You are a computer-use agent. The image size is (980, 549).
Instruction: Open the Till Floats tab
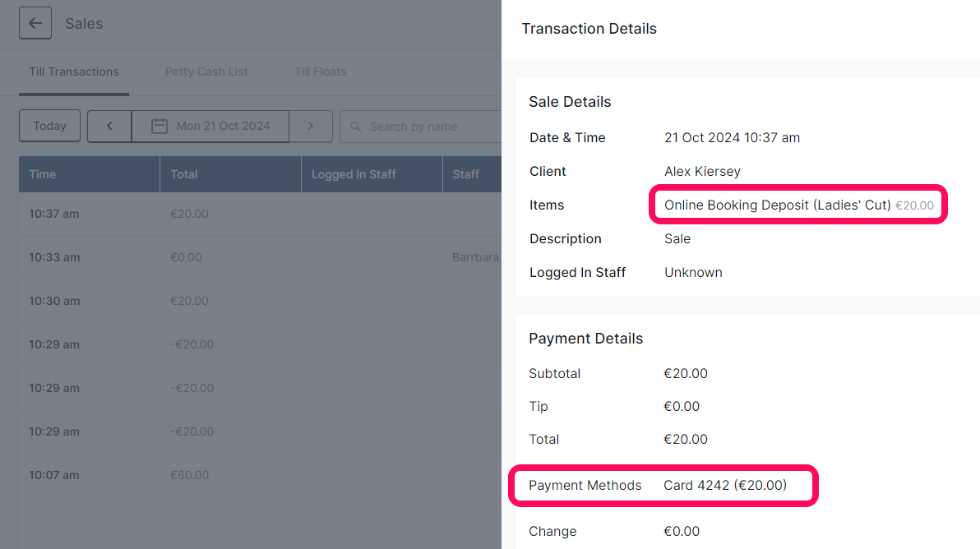pyautogui.click(x=321, y=72)
